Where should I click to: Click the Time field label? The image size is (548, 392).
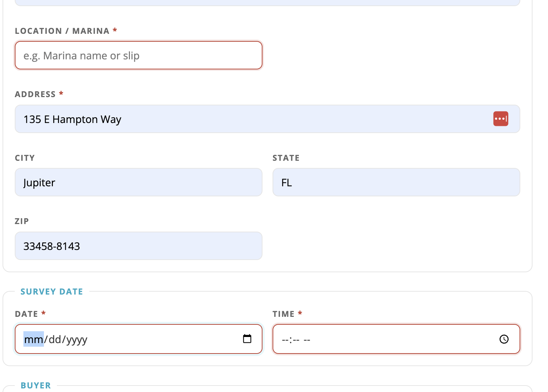[x=284, y=314]
